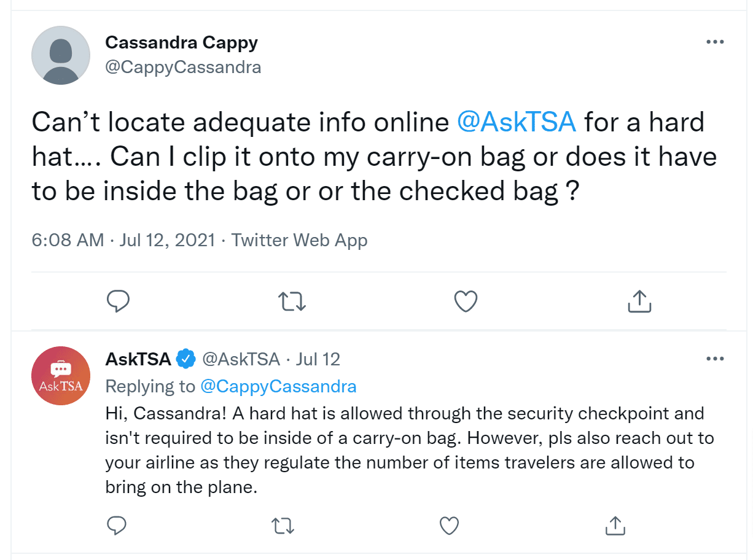Open the @CappyCassandra handle under name
753x560 pixels.
(183, 67)
